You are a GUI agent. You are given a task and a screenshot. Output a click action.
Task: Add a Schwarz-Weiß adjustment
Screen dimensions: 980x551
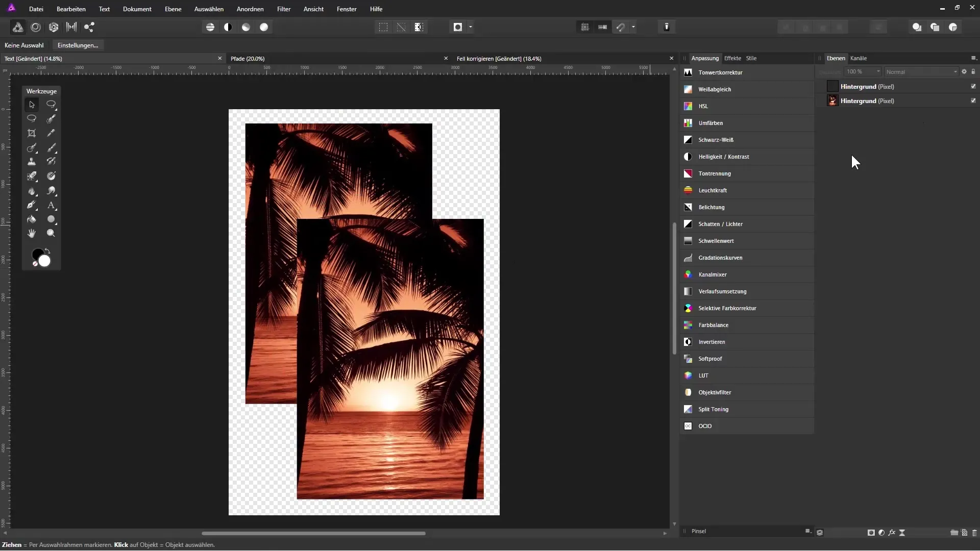(746, 140)
